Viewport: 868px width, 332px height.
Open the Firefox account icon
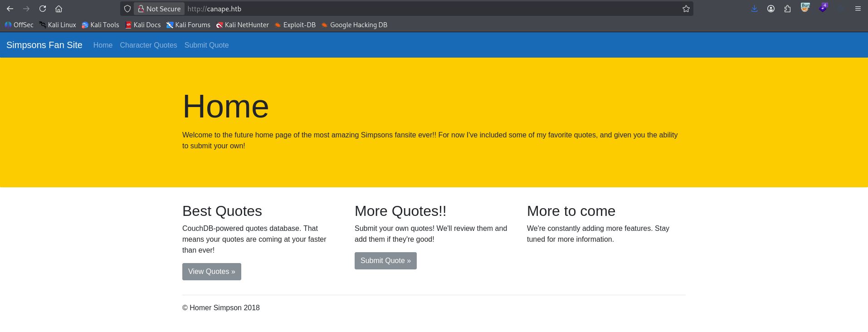pos(771,9)
